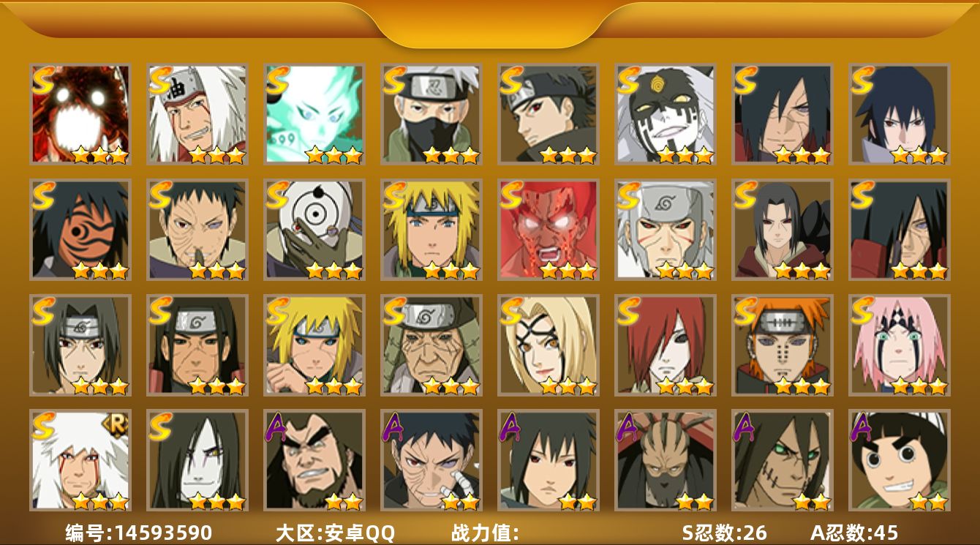The image size is (980, 545).
Task: Select the orange spiral mask Tobi portrait
Action: 80,230
